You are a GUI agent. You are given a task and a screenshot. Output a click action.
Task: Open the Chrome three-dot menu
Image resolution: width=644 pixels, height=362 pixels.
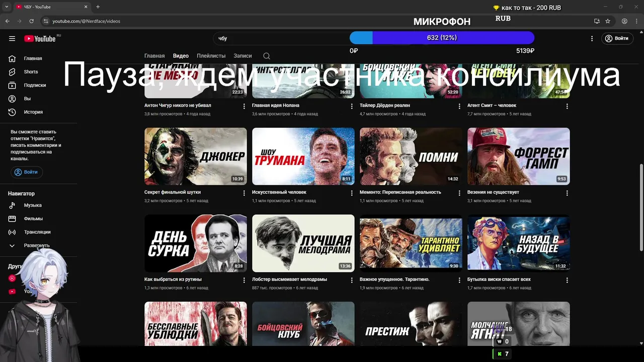pyautogui.click(x=637, y=21)
